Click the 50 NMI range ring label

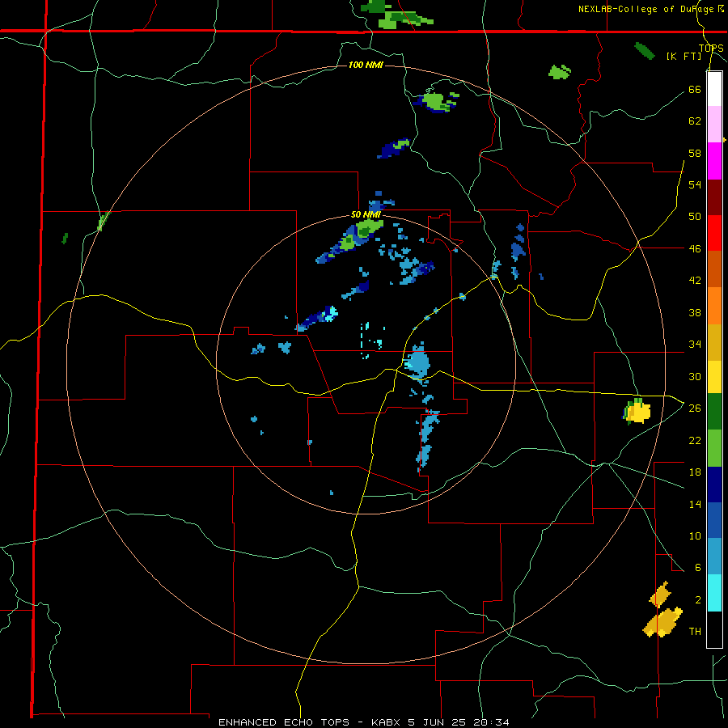click(366, 214)
